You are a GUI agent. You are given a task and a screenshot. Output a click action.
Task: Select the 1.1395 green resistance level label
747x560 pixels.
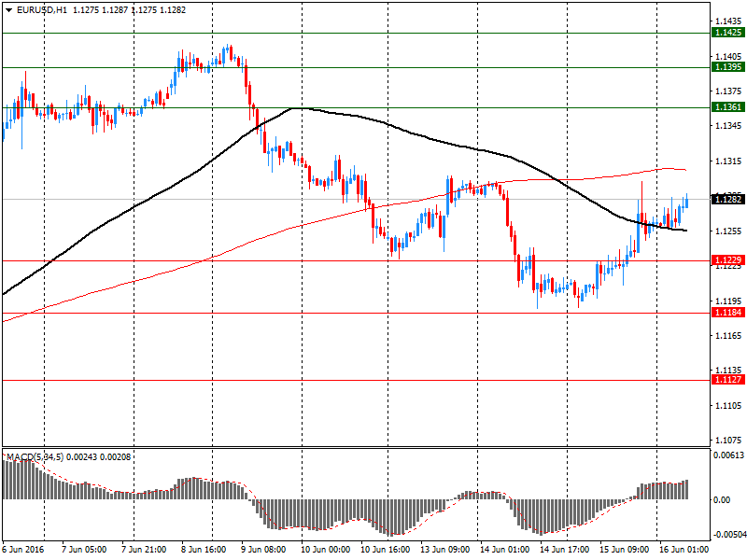[728, 67]
